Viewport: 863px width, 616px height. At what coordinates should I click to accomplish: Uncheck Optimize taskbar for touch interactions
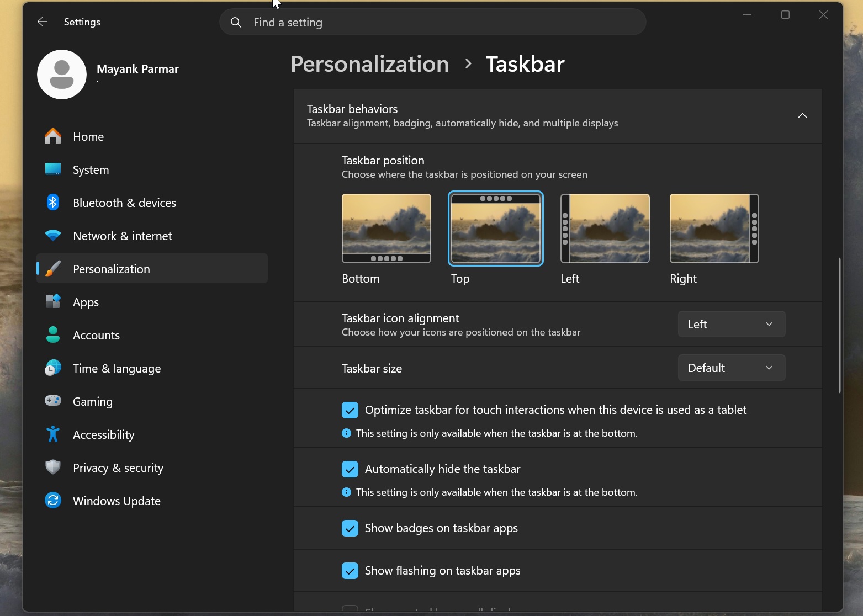click(x=350, y=410)
